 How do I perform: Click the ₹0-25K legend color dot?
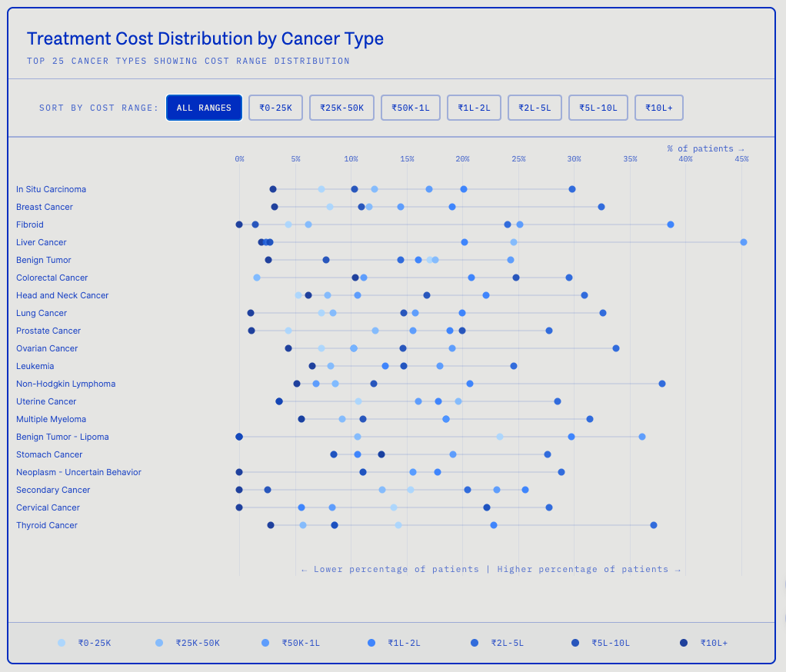click(x=62, y=643)
